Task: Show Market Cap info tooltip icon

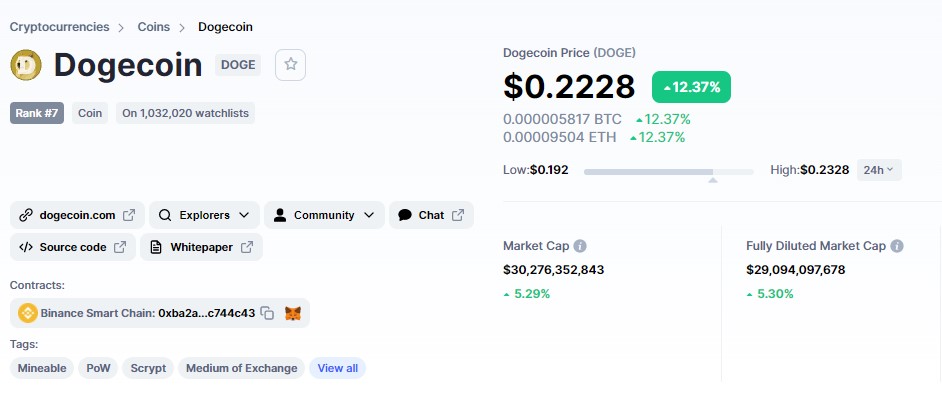Action: (580, 246)
